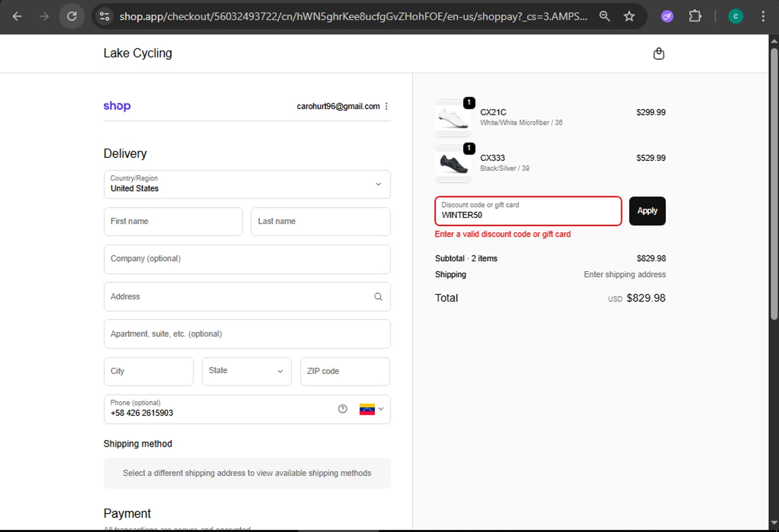
Task: Click the Shop pay logo
Action: coord(117,106)
